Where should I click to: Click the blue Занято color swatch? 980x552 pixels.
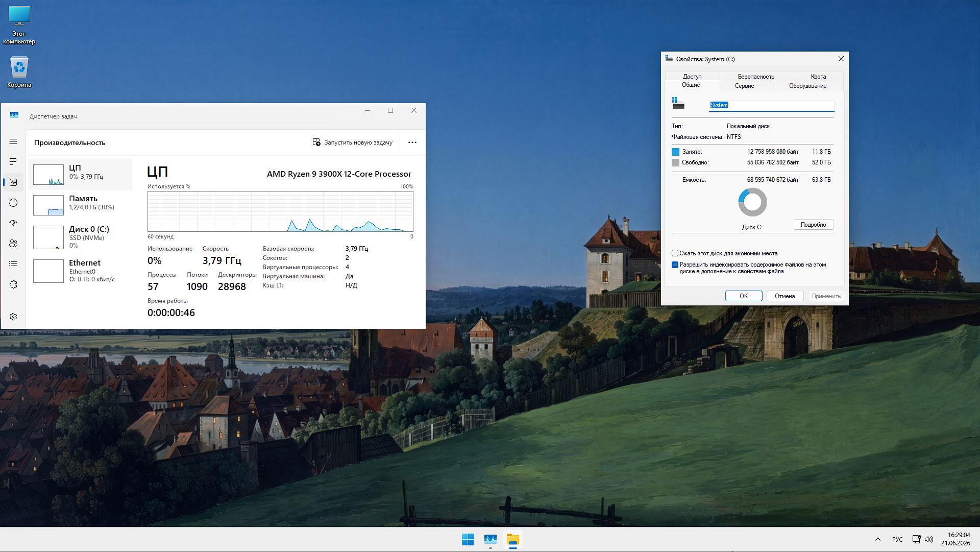coord(675,152)
